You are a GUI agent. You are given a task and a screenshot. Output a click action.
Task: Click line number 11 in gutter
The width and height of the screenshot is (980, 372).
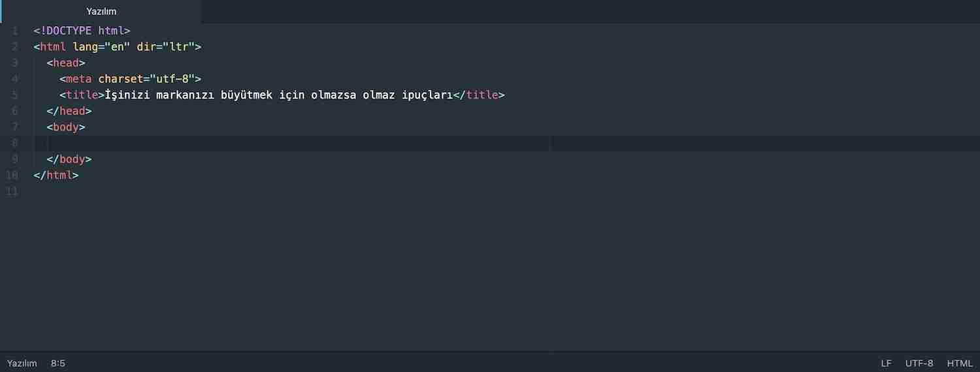[12, 191]
